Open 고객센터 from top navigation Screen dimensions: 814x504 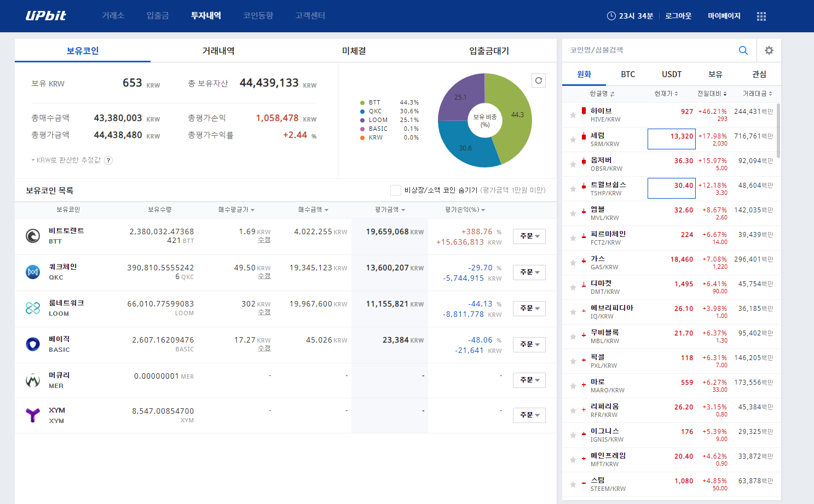[310, 16]
